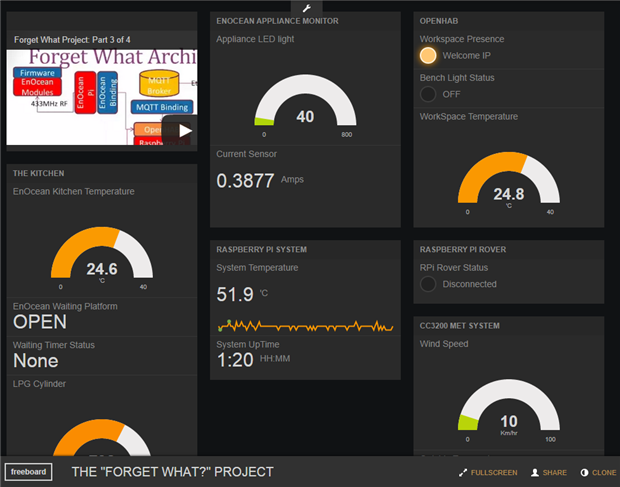
Task: Click the 'Wind Speed' label
Action: (444, 344)
